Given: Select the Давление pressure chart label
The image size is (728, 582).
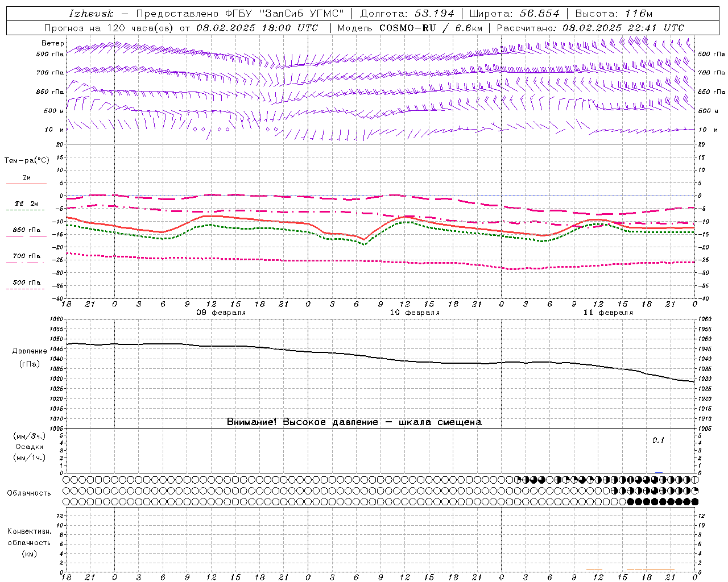Looking at the screenshot, I should [30, 351].
